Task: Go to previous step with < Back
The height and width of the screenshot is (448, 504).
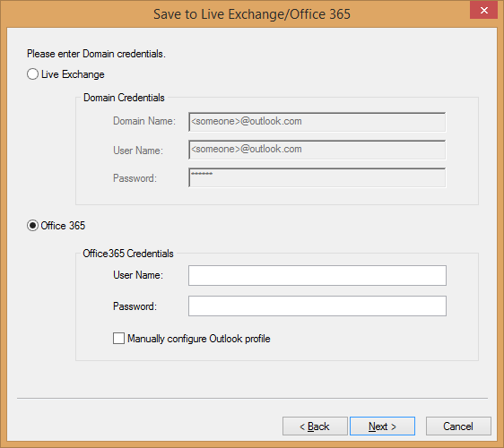Action: coord(315,426)
